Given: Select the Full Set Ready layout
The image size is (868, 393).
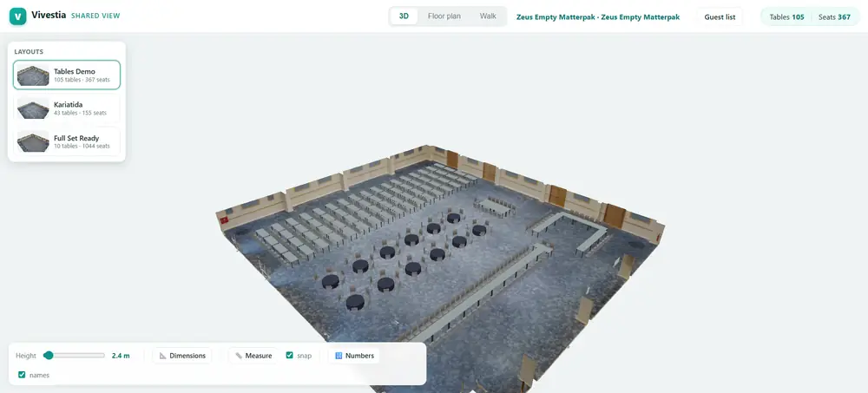Looking at the screenshot, I should click(67, 141).
